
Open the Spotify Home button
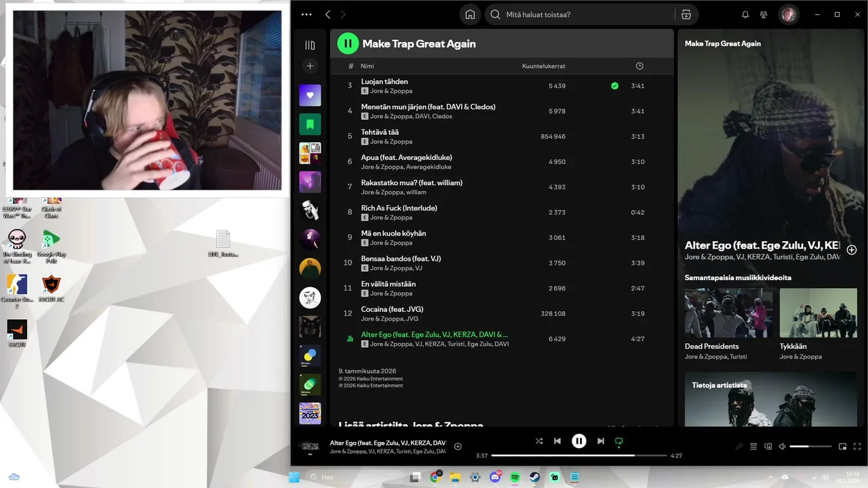coord(470,14)
